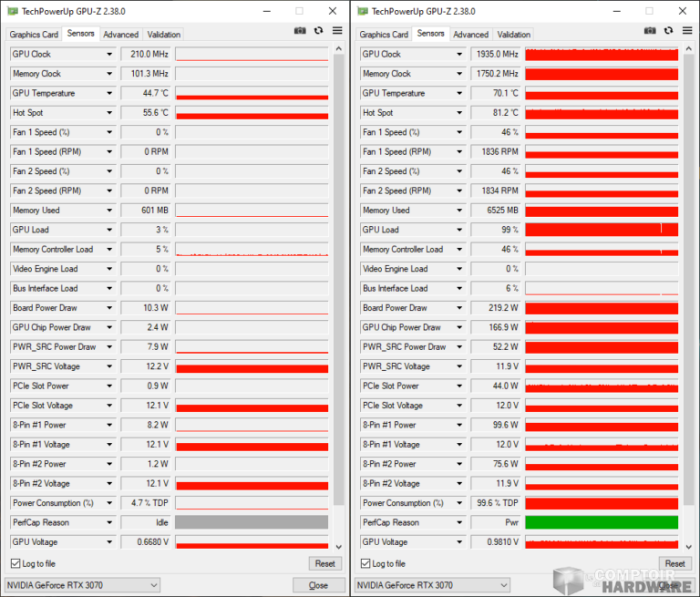
Task: Take a screenshot using the right window's camera icon
Action: [650, 30]
